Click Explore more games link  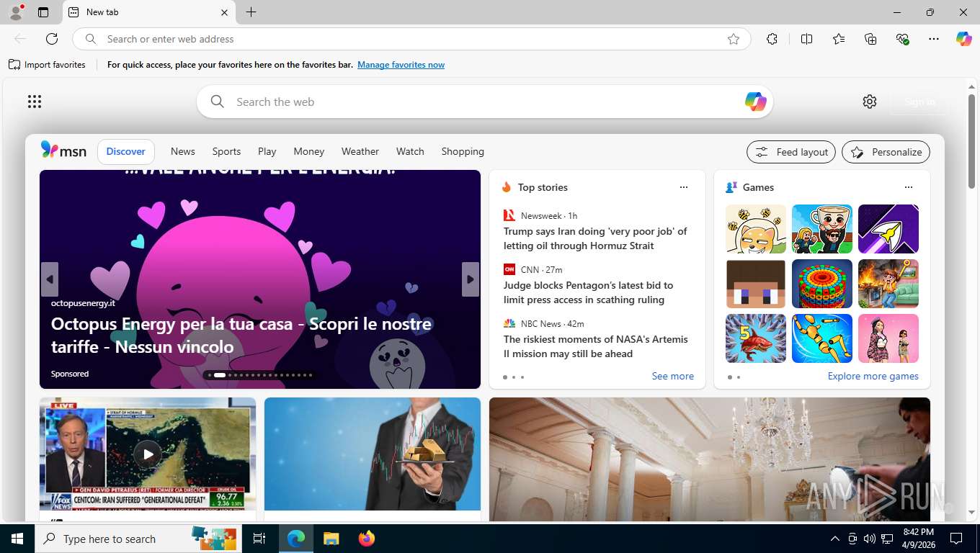click(x=873, y=376)
